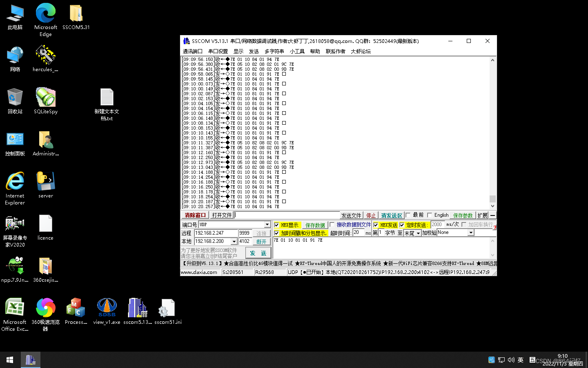
Task: Select the npp.7.9 installer icon
Action: click(x=15, y=270)
